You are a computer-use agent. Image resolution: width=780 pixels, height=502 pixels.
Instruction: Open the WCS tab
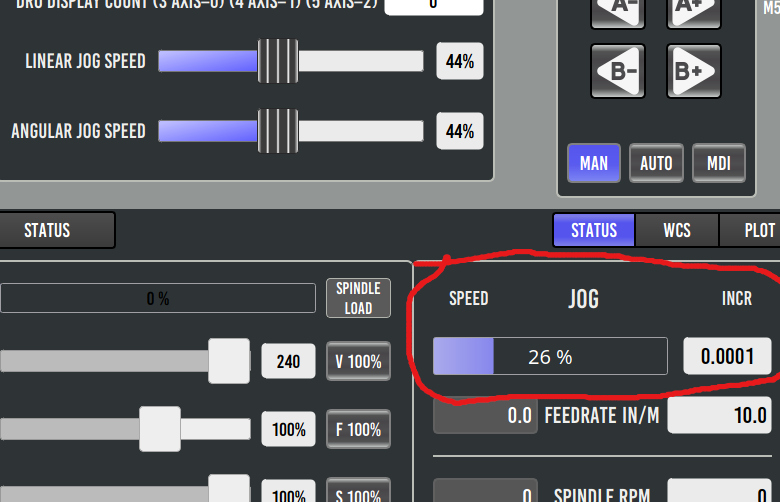coord(677,230)
